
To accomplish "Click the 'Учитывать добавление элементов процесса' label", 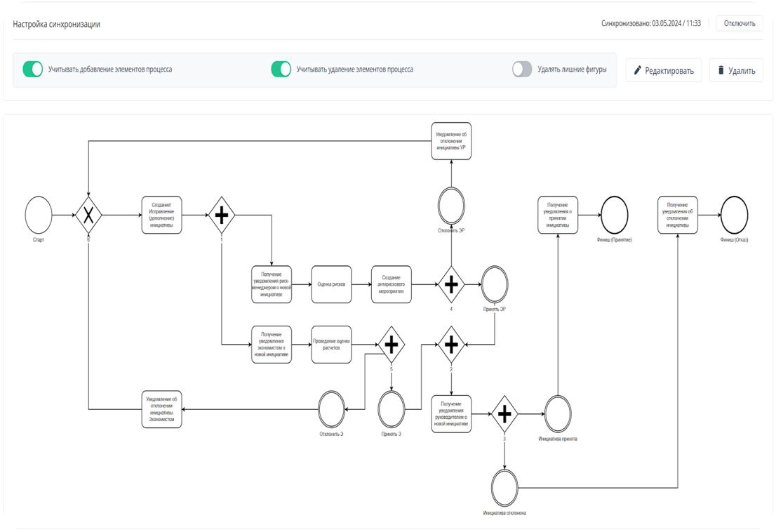I will tap(110, 69).
